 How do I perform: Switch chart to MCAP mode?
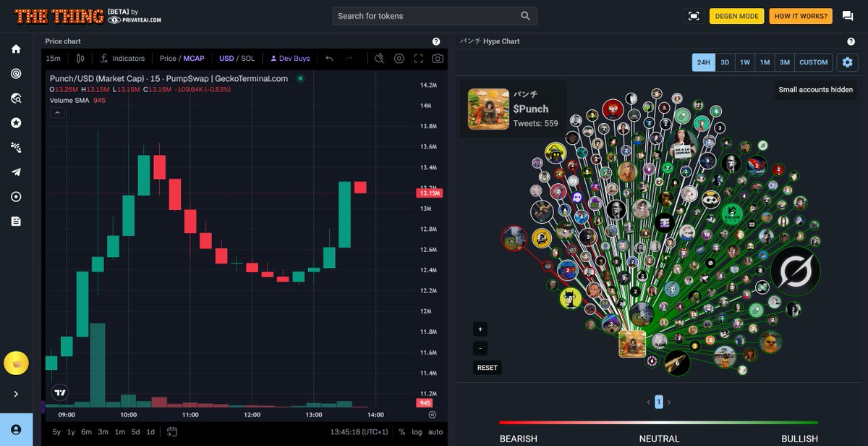(194, 59)
